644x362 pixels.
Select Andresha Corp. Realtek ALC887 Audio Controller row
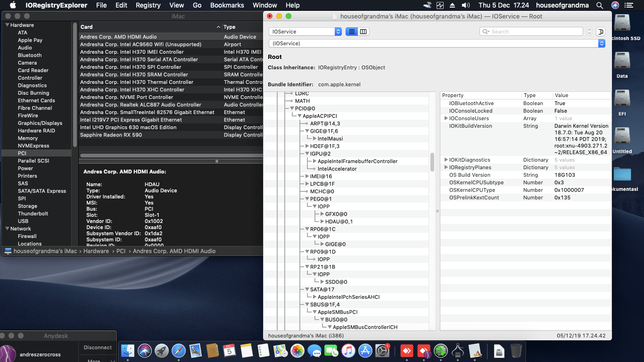click(171, 105)
